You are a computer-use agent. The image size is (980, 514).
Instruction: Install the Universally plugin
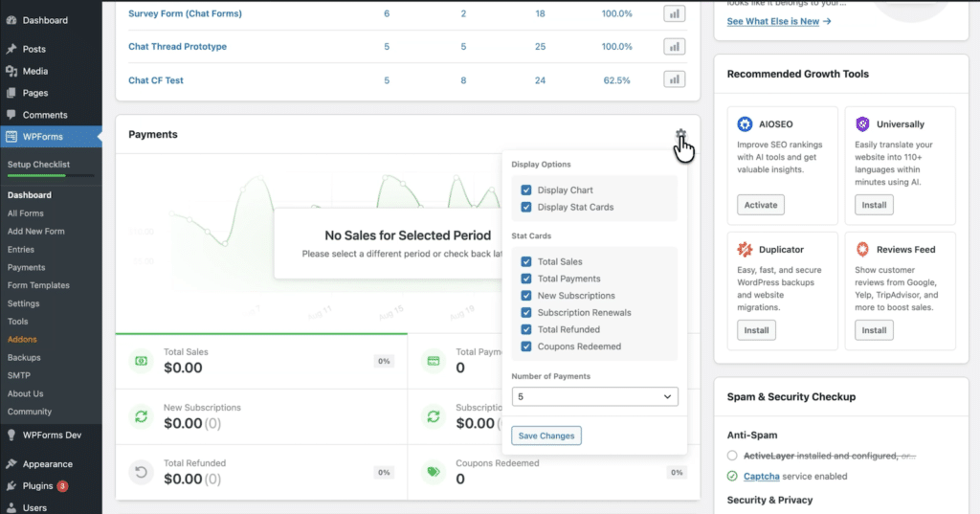874,205
